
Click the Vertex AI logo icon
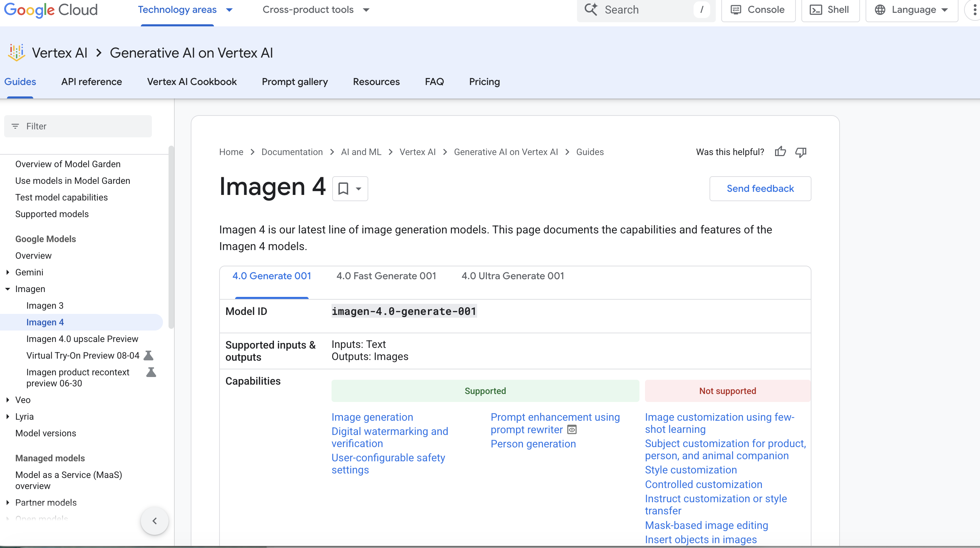[x=16, y=52]
